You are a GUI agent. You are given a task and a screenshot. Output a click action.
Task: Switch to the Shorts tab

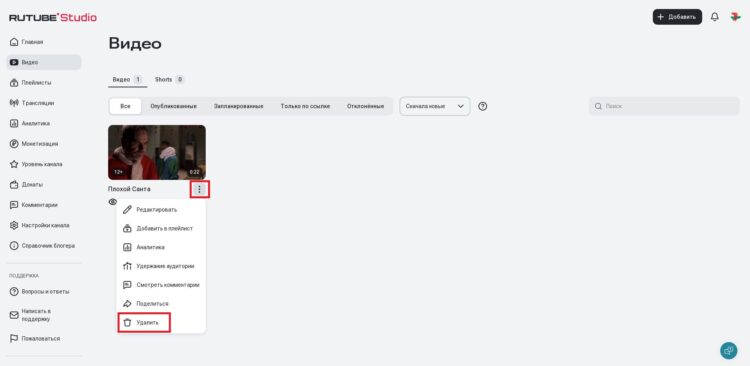click(169, 80)
